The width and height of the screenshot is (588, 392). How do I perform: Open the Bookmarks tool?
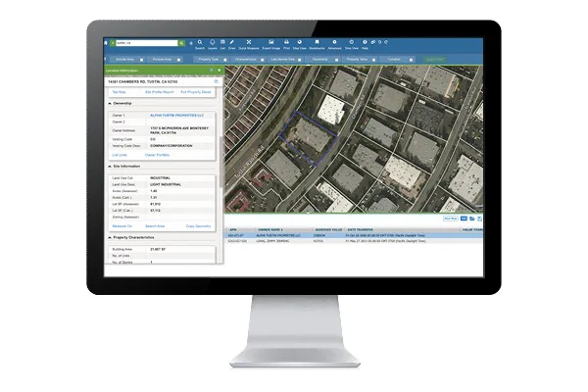[317, 45]
